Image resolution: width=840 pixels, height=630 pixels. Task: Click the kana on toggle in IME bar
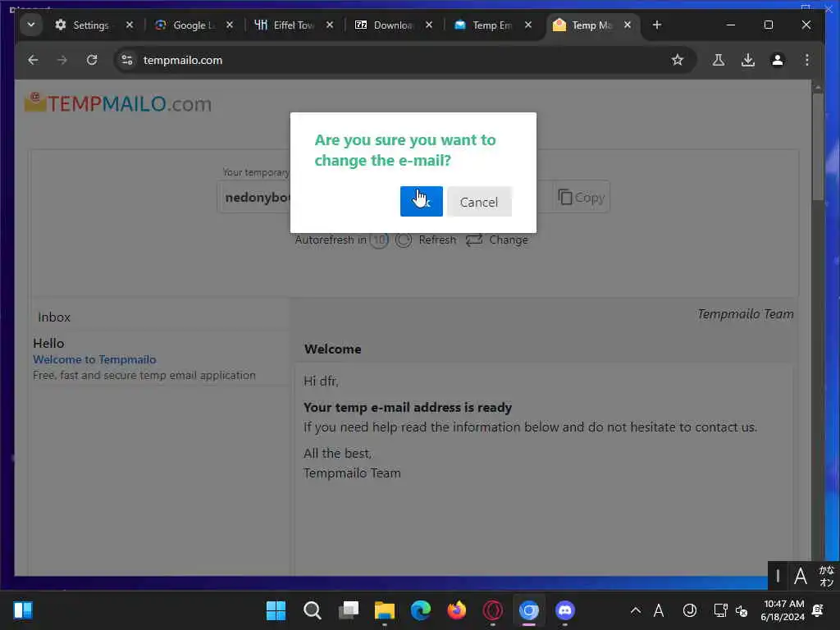(827, 576)
